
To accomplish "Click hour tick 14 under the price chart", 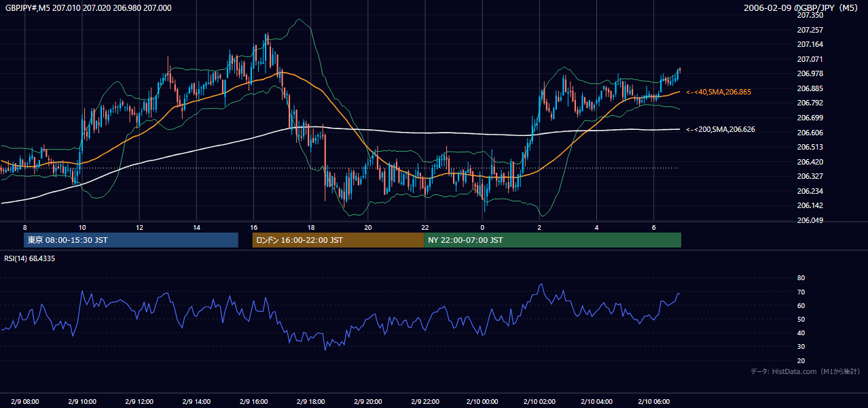I will (x=196, y=227).
